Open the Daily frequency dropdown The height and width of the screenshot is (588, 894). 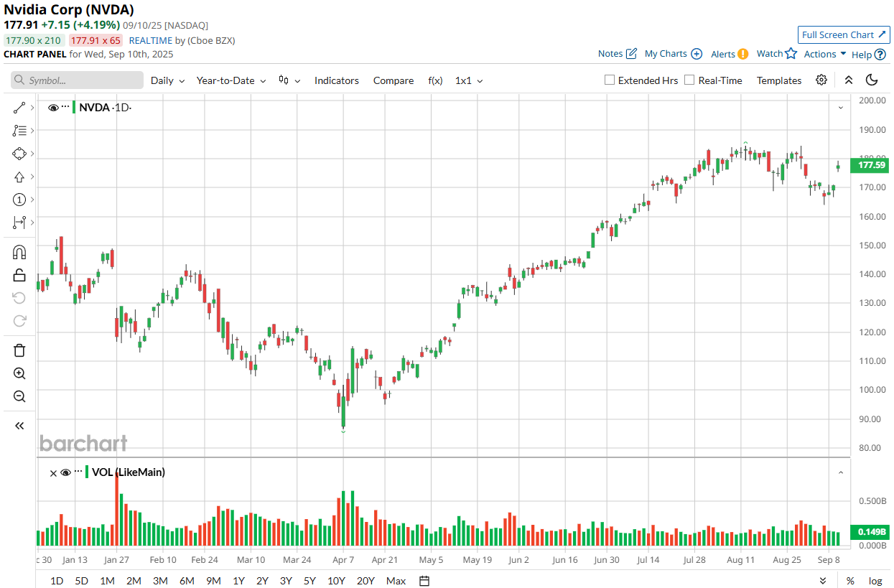(167, 80)
